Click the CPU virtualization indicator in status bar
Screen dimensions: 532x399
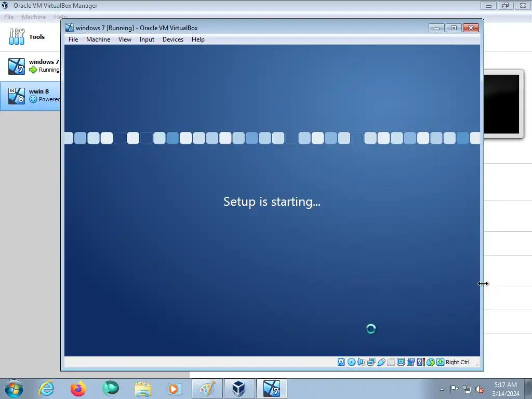click(x=421, y=362)
